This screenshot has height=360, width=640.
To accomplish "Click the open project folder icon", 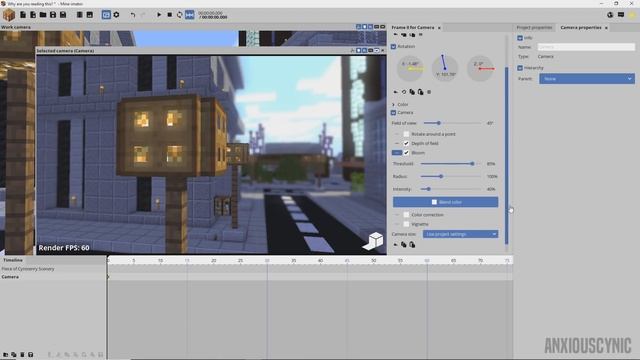I will (x=43, y=15).
